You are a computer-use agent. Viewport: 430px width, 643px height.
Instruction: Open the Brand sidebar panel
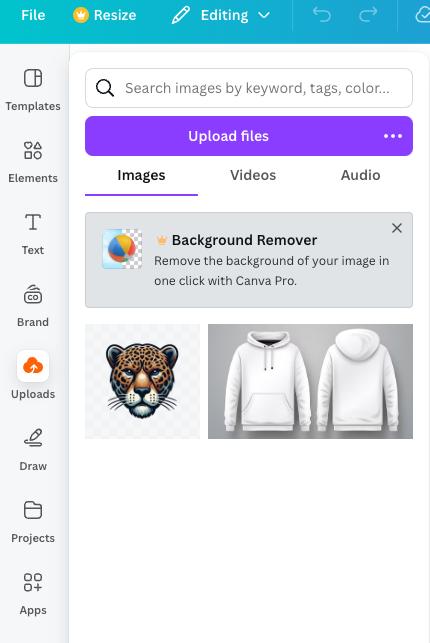pos(33,306)
